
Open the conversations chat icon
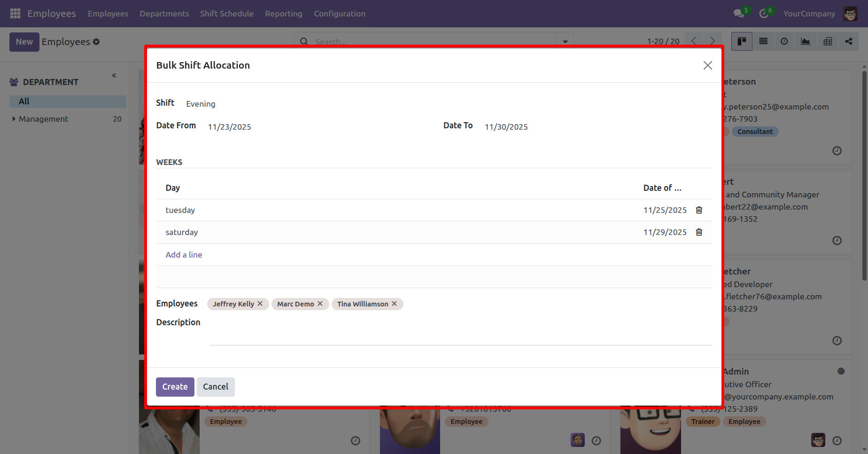(739, 14)
